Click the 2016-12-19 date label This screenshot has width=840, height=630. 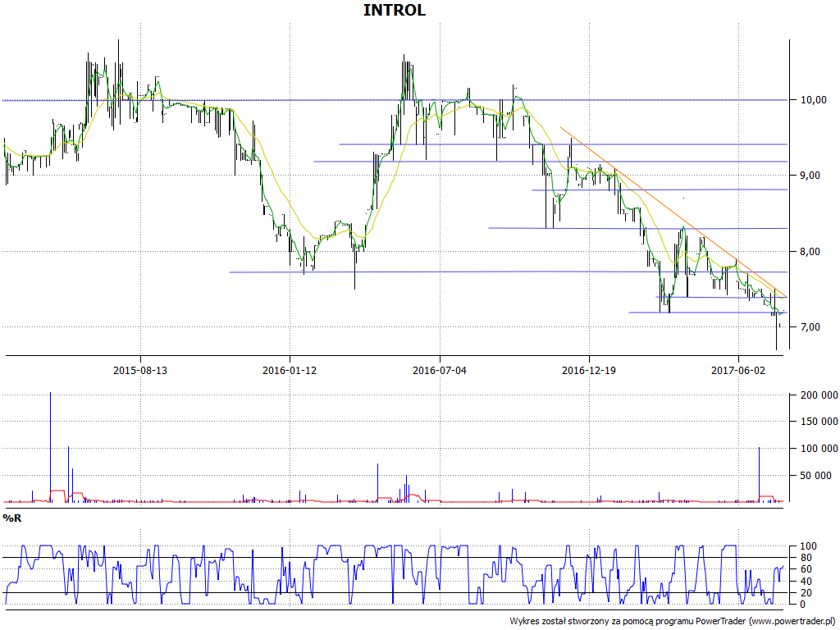[x=589, y=370]
